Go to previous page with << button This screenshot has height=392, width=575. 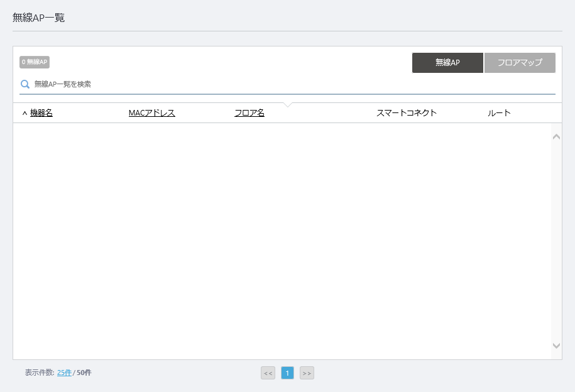click(x=268, y=373)
